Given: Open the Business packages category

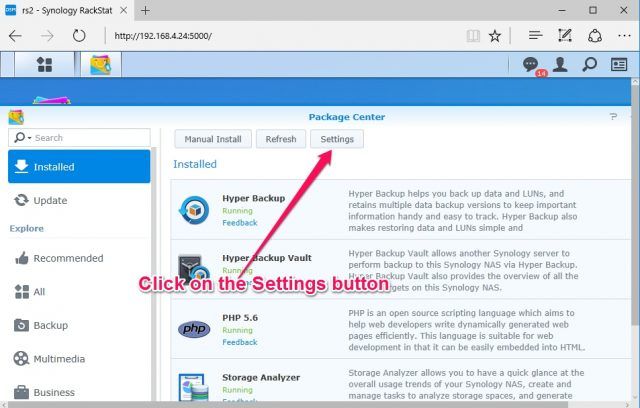Looking at the screenshot, I should (x=79, y=392).
